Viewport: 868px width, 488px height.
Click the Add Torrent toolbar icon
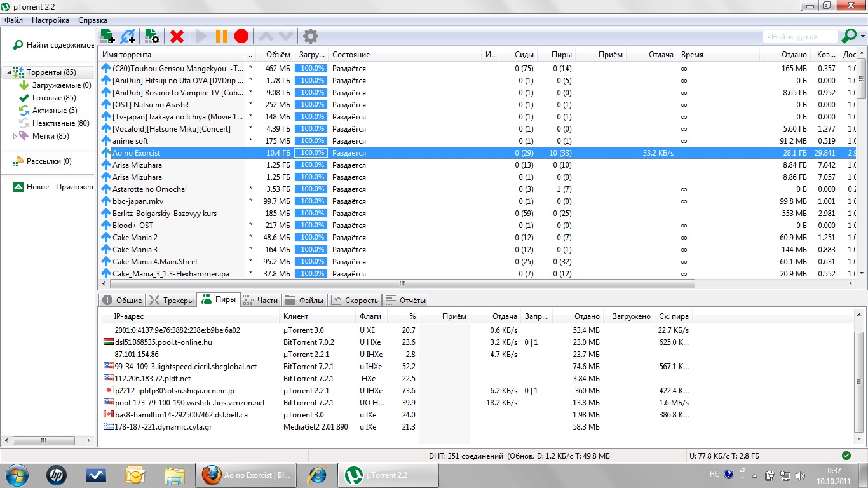point(107,36)
